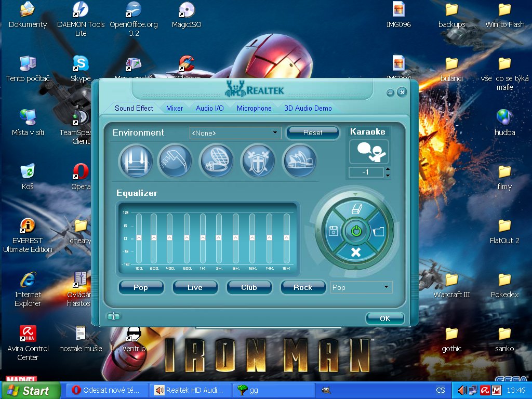The image size is (532, 399).
Task: Apply the Live equalizer preset button
Action: click(195, 287)
